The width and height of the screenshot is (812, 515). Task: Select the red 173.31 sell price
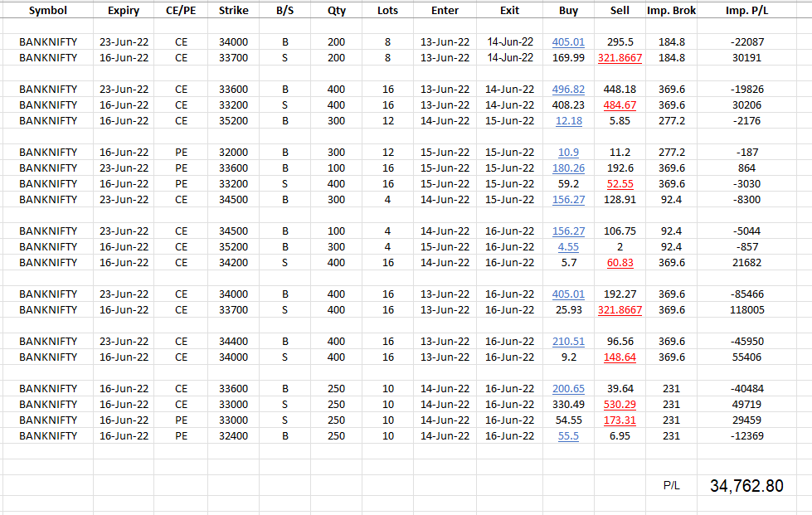click(x=620, y=420)
